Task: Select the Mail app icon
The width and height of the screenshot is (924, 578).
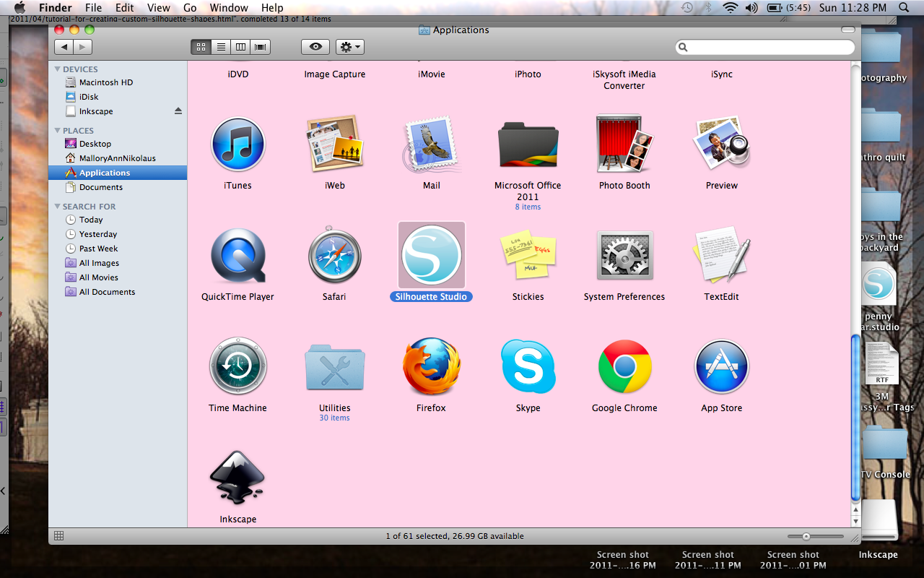Action: [431, 144]
